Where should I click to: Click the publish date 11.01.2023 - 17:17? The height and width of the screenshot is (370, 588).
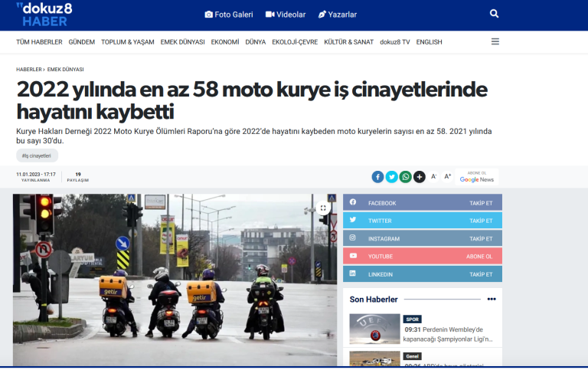(x=36, y=175)
